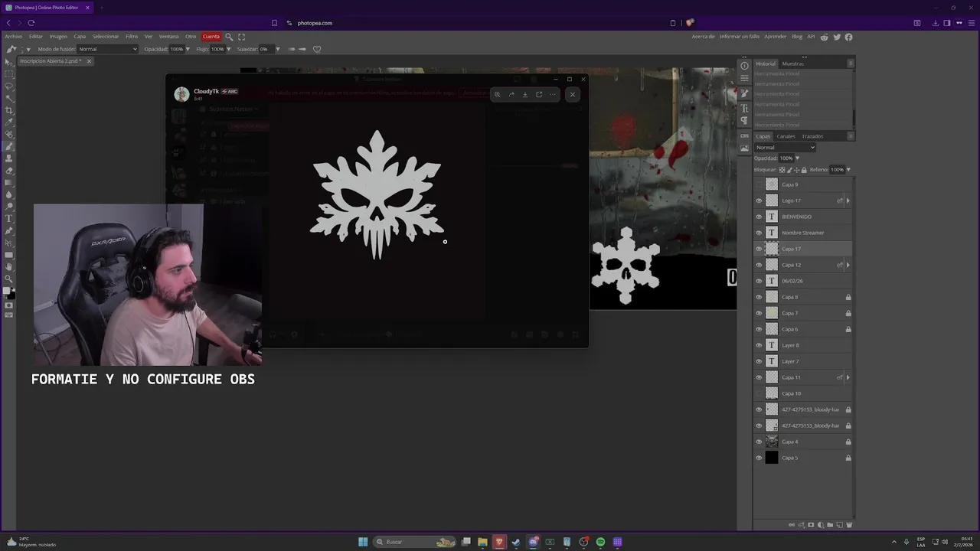Download the image in the Discord viewer
This screenshot has height=551, width=980.
point(524,94)
